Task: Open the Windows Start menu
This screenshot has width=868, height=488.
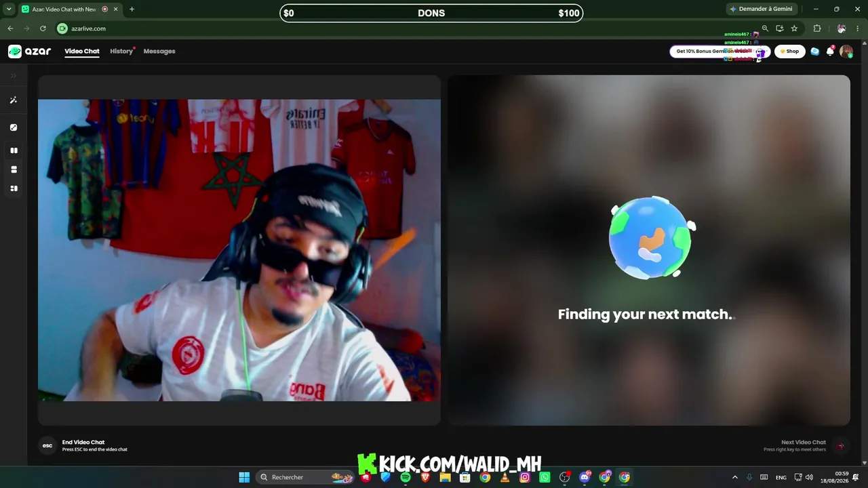Action: 244,477
